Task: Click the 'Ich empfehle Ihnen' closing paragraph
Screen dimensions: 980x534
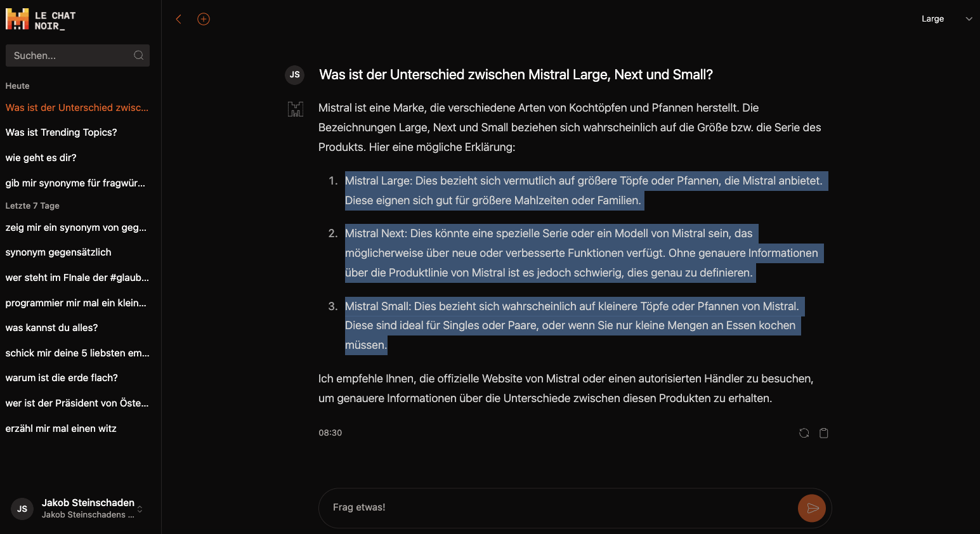Action: 566,389
